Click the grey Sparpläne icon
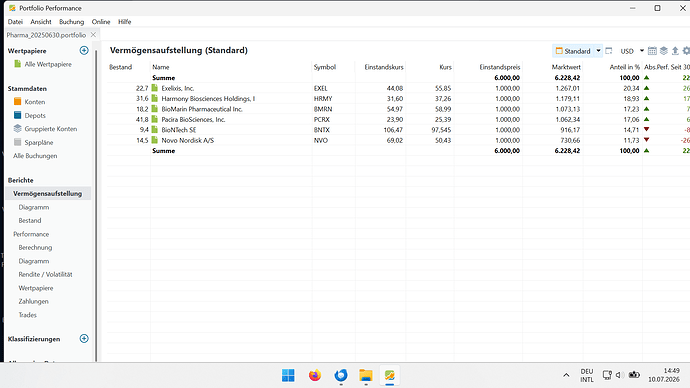Viewport: 690px width, 388px height. 18,142
